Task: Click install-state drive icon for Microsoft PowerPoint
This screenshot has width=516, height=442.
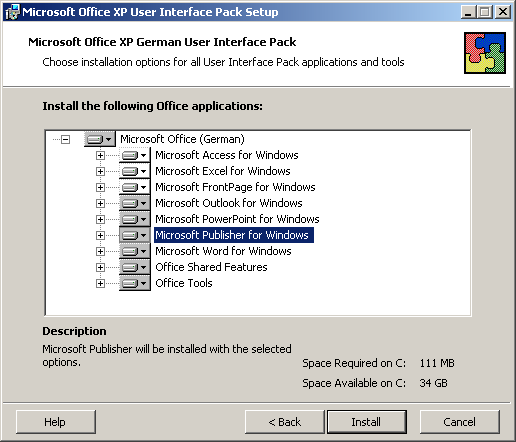Action: click(135, 219)
